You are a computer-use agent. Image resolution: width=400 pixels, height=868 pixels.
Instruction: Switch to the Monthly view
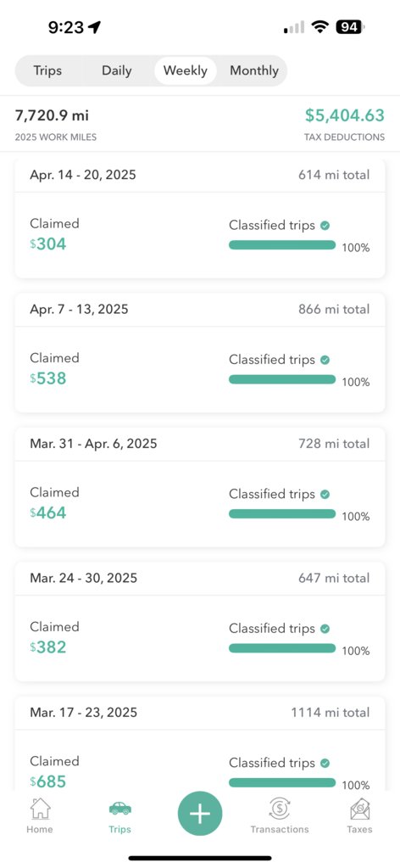[x=254, y=71]
